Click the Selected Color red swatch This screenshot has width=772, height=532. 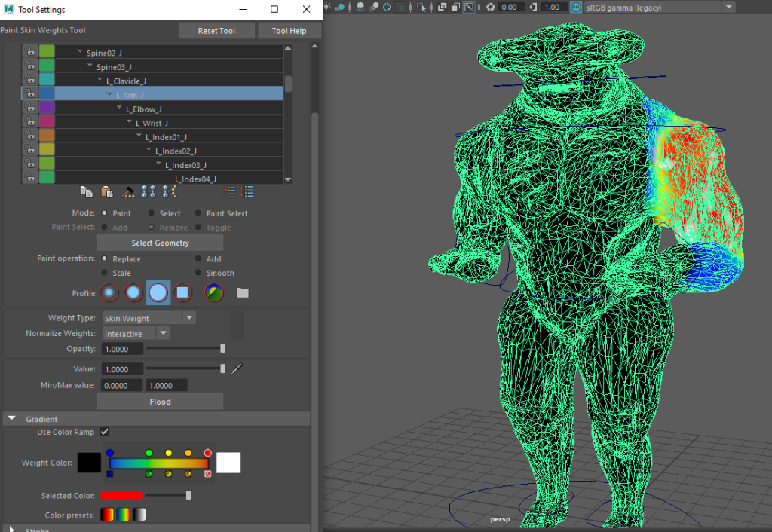[121, 495]
